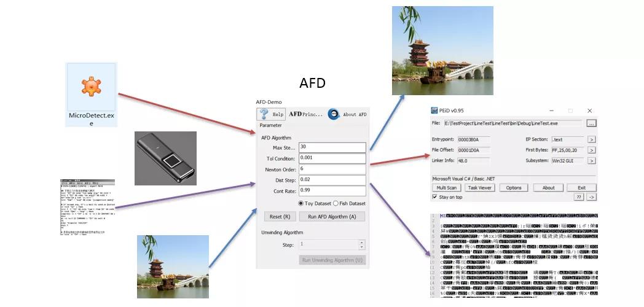644x307 pixels.
Task: Click the PEiD title bar app icon
Action: [436, 111]
